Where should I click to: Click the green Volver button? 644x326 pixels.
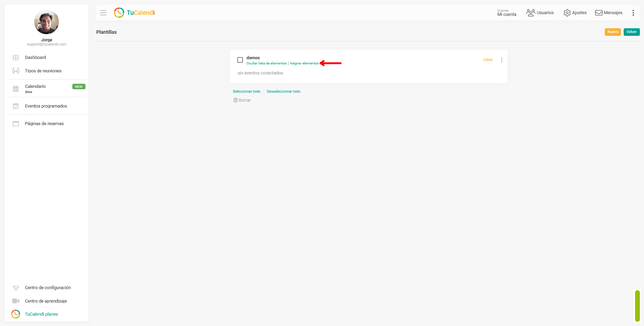632,32
